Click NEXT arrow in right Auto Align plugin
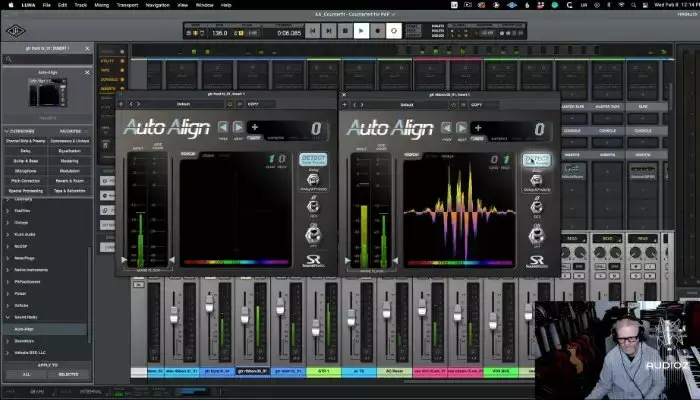Image resolution: width=700 pixels, height=400 pixels. (x=462, y=128)
